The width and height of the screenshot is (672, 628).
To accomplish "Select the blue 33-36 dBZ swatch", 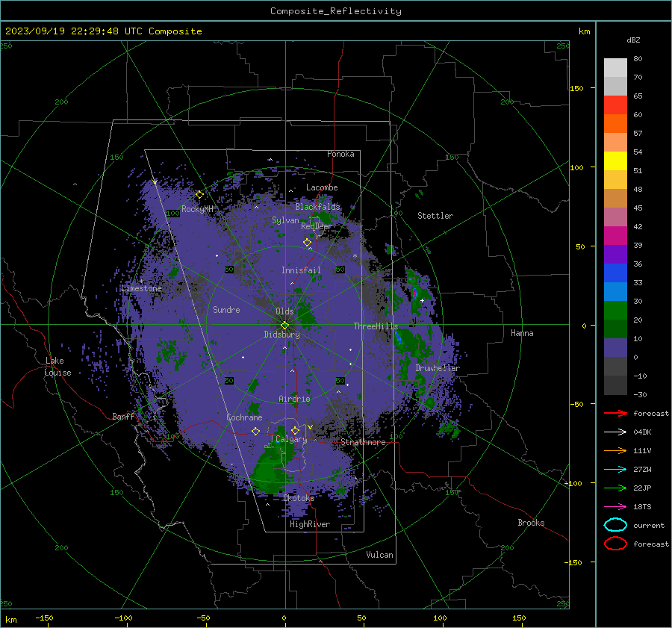I will coord(615,273).
